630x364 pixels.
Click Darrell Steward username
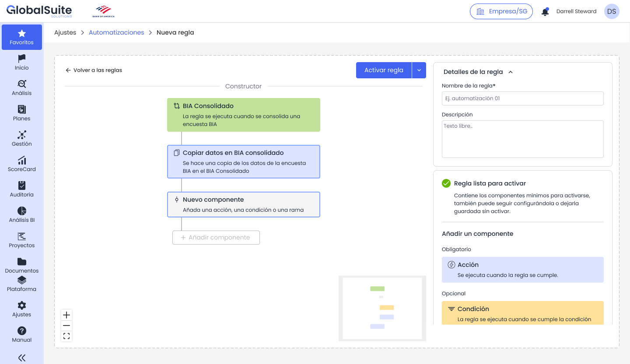pos(576,11)
